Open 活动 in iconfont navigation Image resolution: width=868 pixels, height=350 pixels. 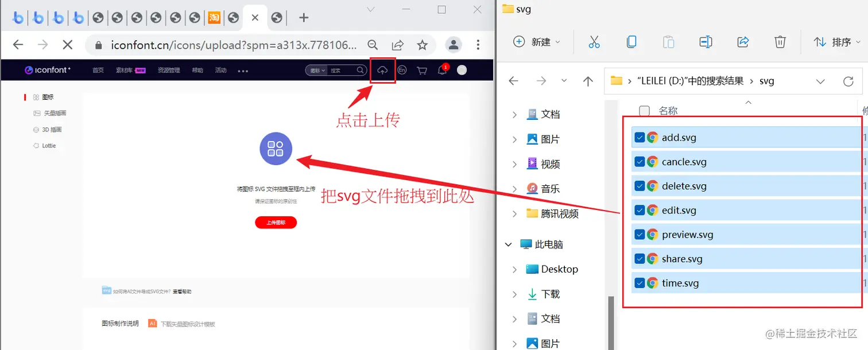point(220,71)
